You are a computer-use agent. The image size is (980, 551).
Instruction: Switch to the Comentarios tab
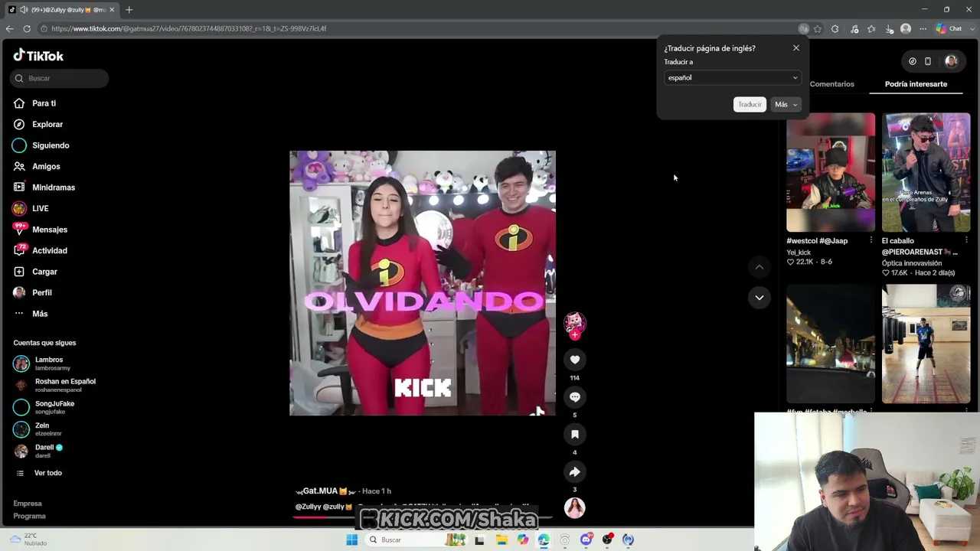pos(831,84)
